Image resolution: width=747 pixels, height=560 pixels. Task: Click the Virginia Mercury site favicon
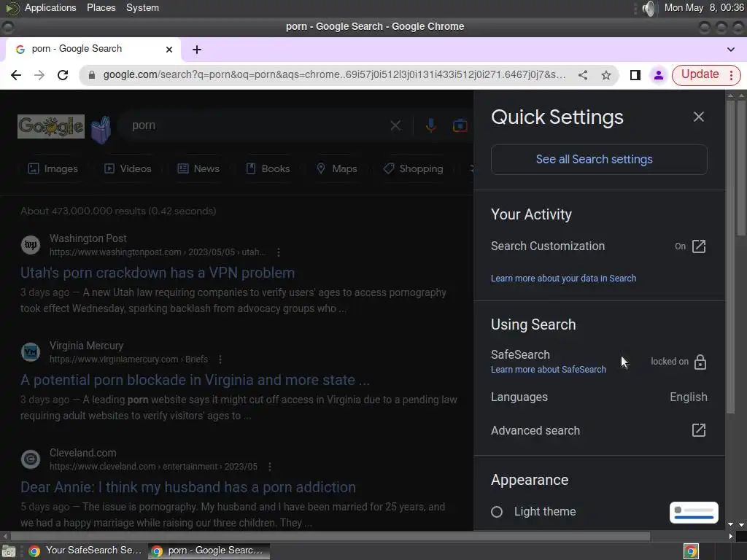(31, 352)
